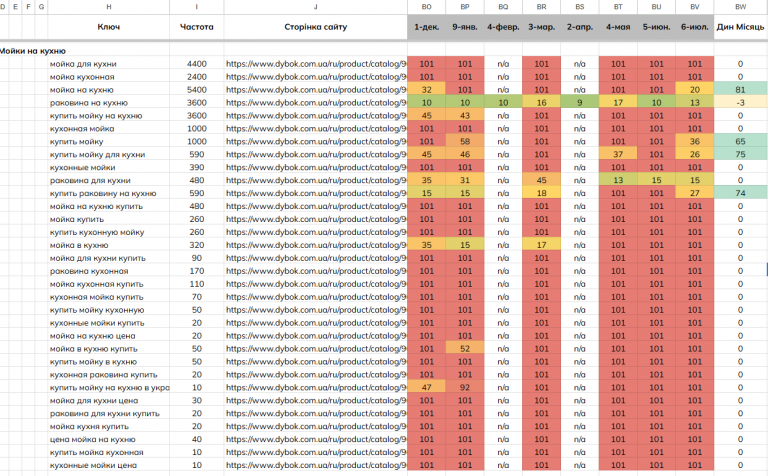Open URL for 'мойка в кухню купить' row
Screen dimensions: 768x476
316,349
